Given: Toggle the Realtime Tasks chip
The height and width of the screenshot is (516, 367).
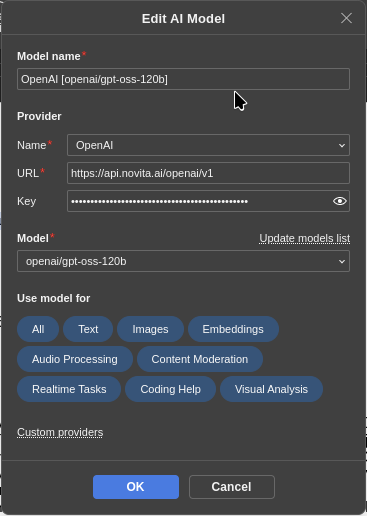Looking at the screenshot, I should 69,389.
